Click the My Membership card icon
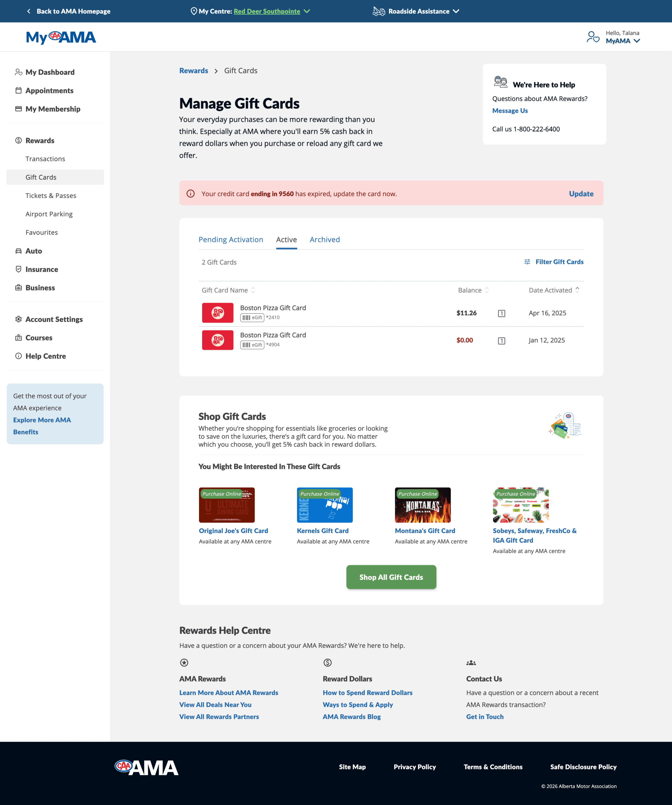 [19, 109]
